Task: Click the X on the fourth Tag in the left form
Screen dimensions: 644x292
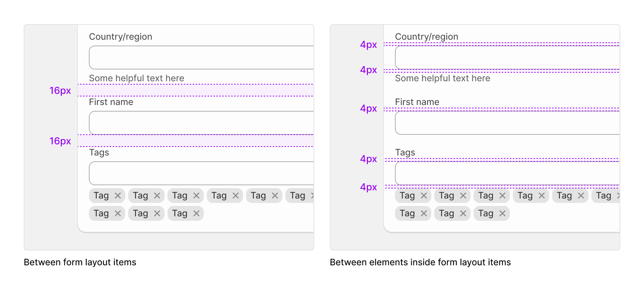Action: click(x=236, y=195)
